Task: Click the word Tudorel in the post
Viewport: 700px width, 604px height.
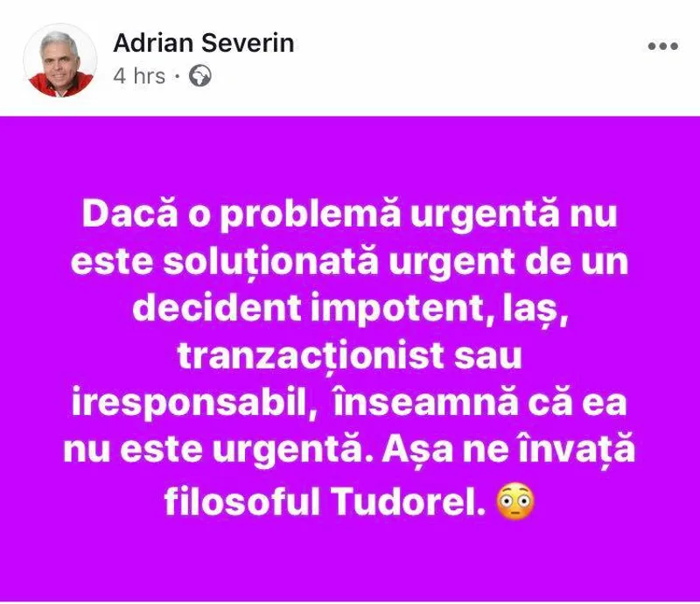Action: click(409, 502)
